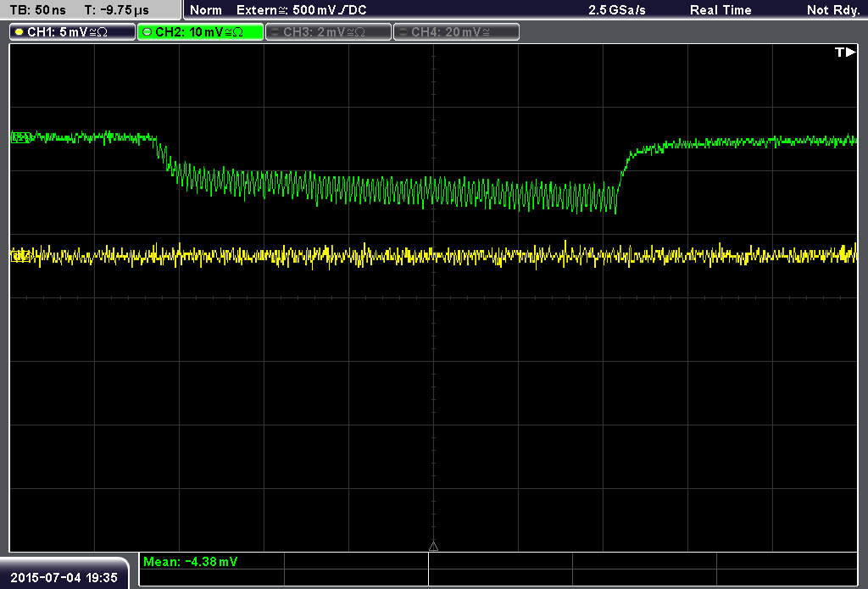Select the CH2 10 mV channel tab

click(x=200, y=32)
